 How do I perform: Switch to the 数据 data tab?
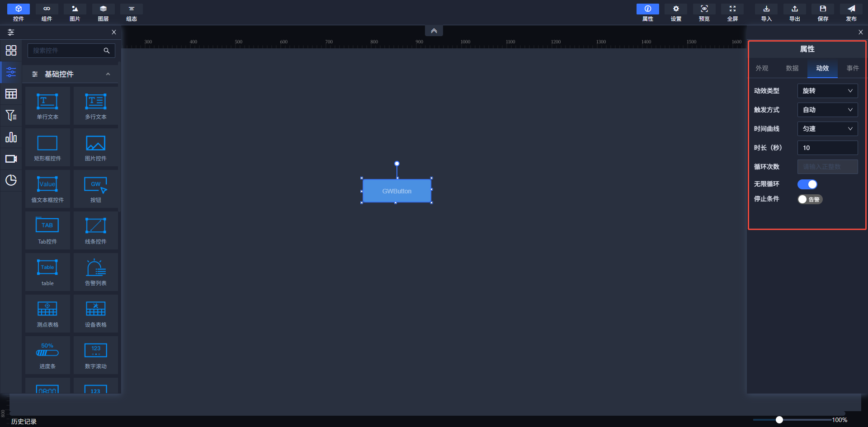click(792, 68)
